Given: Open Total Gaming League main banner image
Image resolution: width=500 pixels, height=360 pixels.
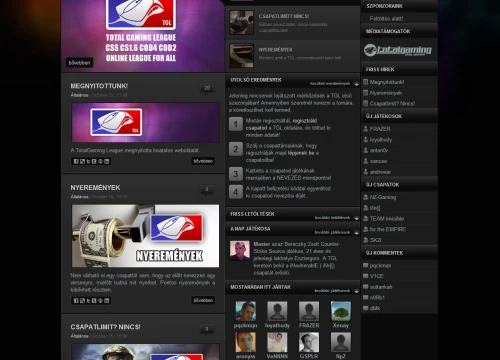Looking at the screenshot, I should [143, 36].
